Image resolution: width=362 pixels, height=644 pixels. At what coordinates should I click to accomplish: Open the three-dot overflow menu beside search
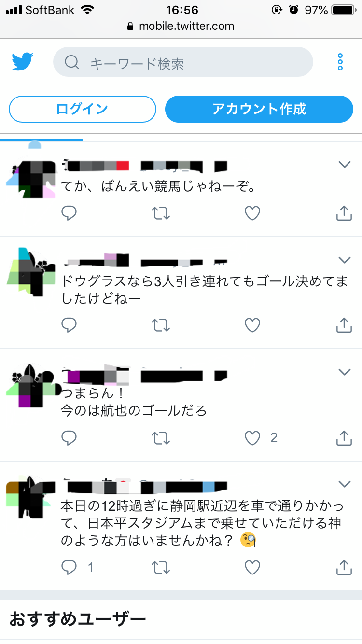pos(340,62)
